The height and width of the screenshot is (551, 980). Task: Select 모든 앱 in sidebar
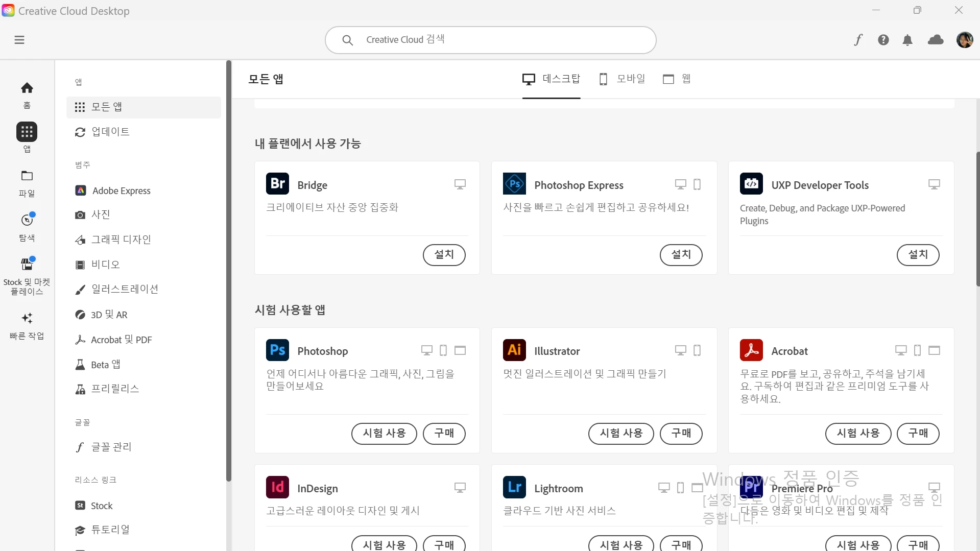tap(144, 107)
